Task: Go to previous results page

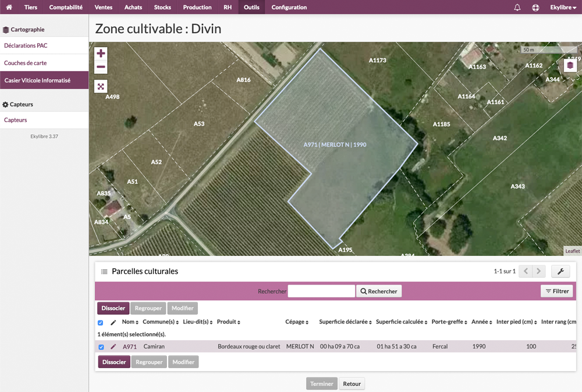Action: click(526, 272)
